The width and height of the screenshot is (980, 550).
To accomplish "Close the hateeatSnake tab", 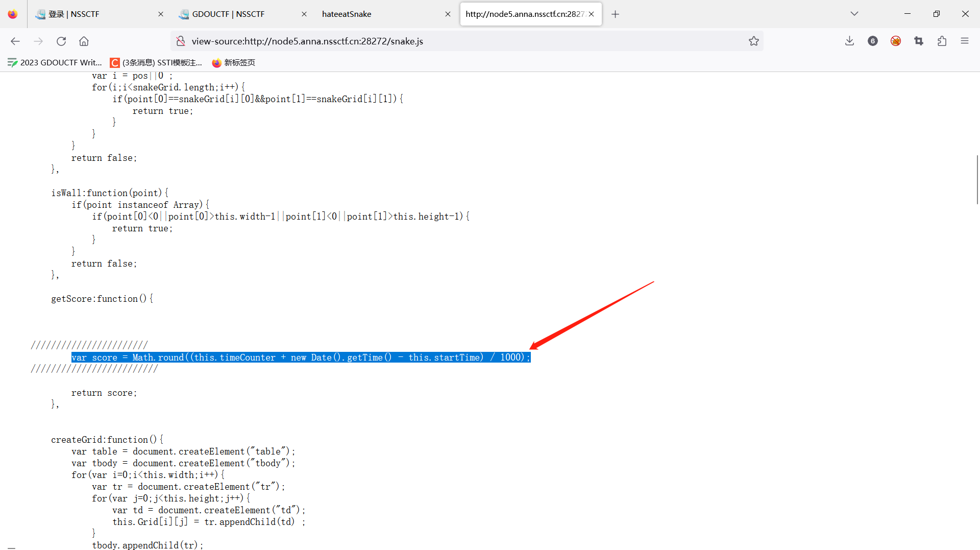I will [x=448, y=14].
